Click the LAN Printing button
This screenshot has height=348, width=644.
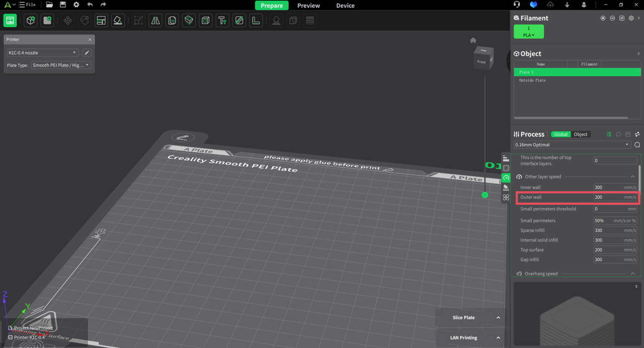pos(463,338)
